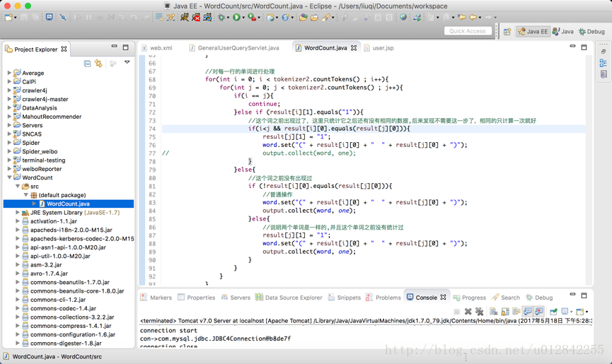Expand the Servers project folder
The height and width of the screenshot is (364, 612).
coord(9,125)
